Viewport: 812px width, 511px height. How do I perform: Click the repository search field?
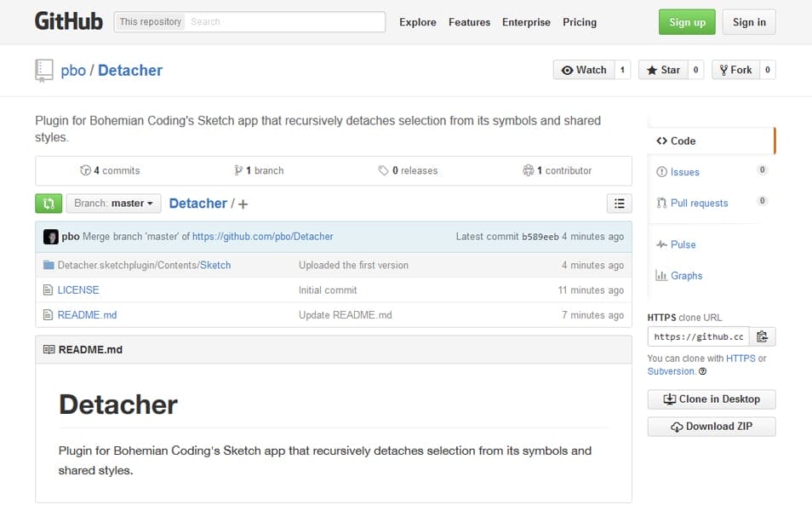point(284,22)
